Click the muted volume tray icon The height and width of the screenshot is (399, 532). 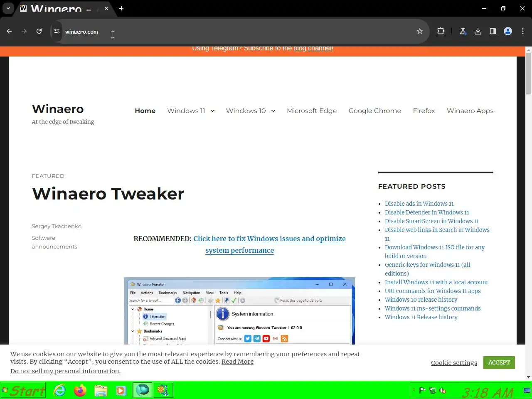[443, 390]
